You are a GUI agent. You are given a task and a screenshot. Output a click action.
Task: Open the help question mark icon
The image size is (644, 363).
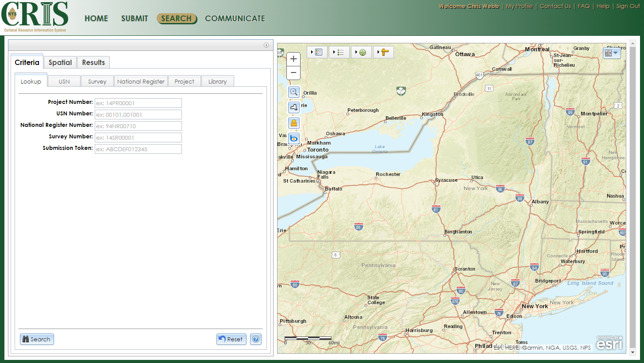click(256, 339)
